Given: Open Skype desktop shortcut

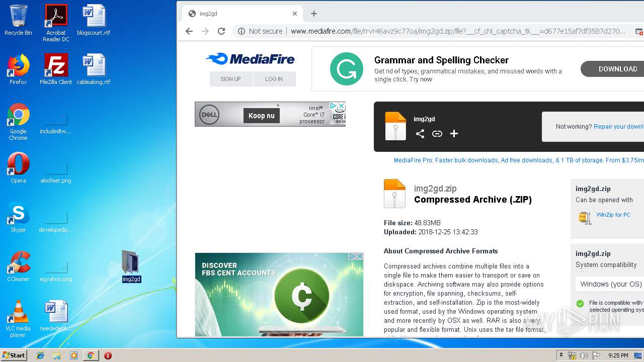Looking at the screenshot, I should pos(18,217).
